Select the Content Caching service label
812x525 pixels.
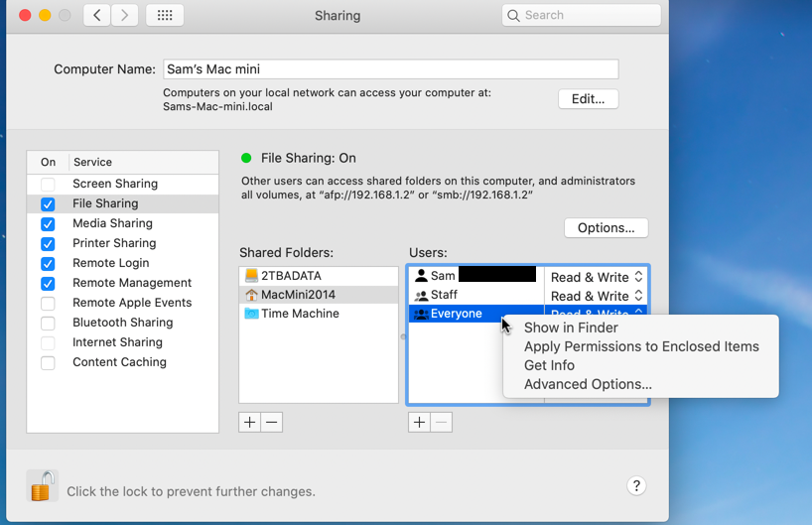[x=119, y=362]
